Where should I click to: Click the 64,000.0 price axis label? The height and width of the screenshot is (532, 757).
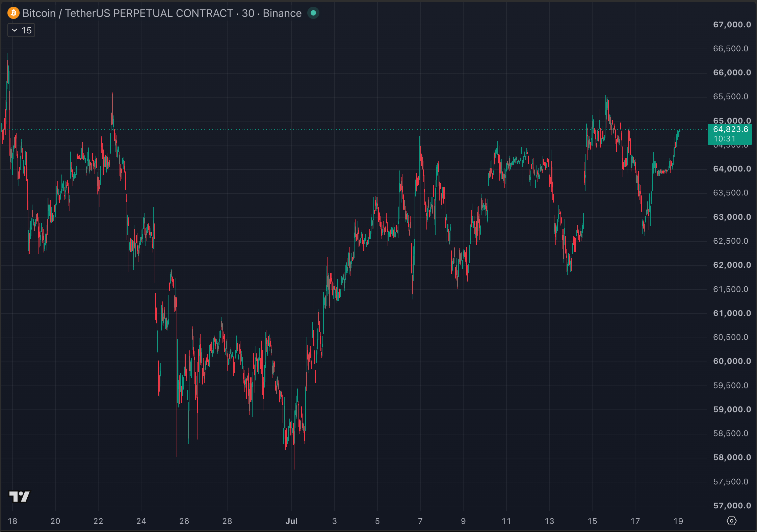(x=732, y=169)
